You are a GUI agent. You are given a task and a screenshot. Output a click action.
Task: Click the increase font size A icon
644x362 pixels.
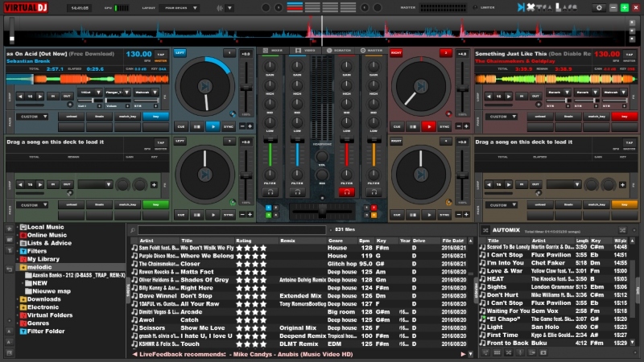tap(9, 331)
